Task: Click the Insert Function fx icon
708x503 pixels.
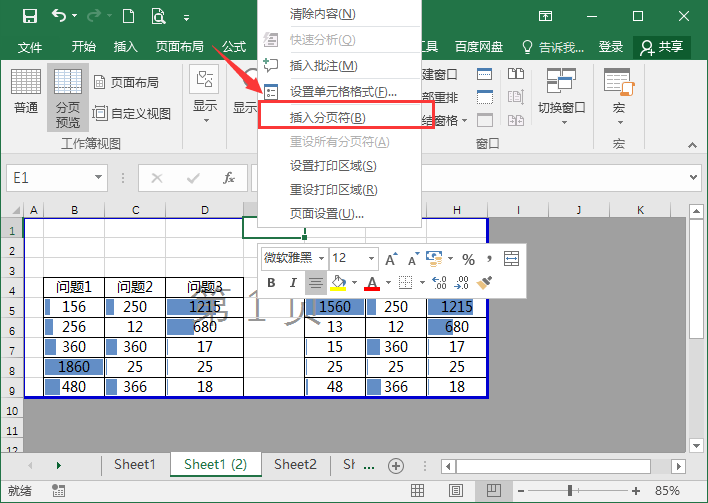Action: click(x=229, y=178)
